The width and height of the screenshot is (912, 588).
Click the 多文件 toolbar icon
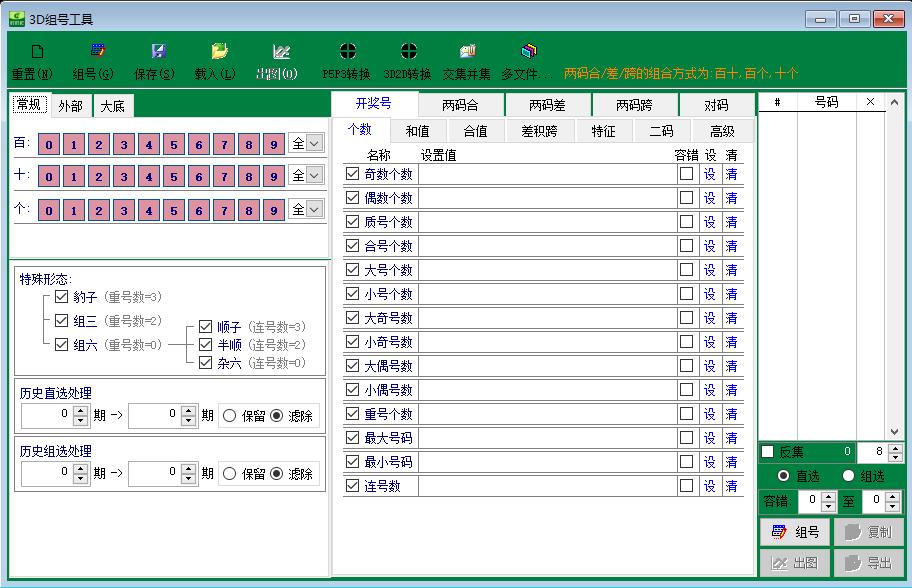coord(529,52)
